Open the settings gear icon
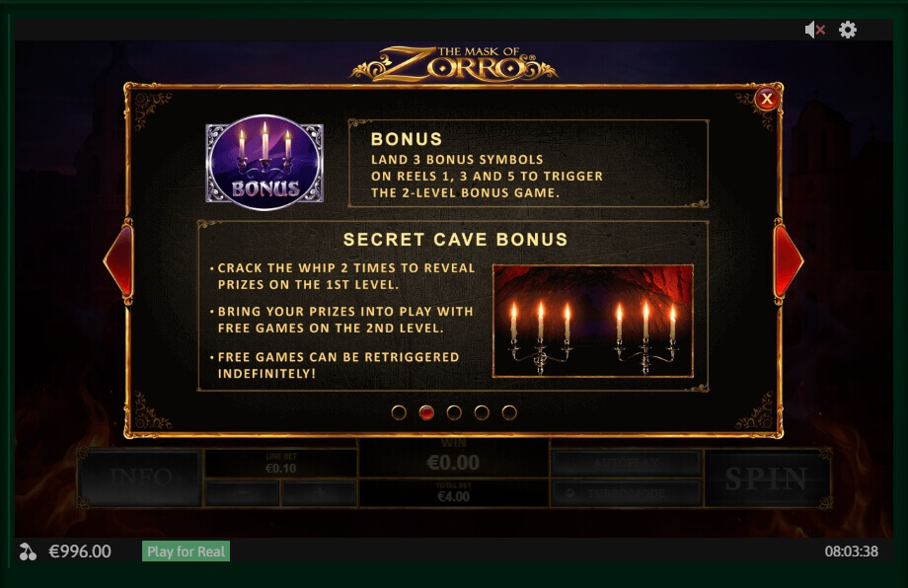The height and width of the screenshot is (588, 908). [x=848, y=30]
